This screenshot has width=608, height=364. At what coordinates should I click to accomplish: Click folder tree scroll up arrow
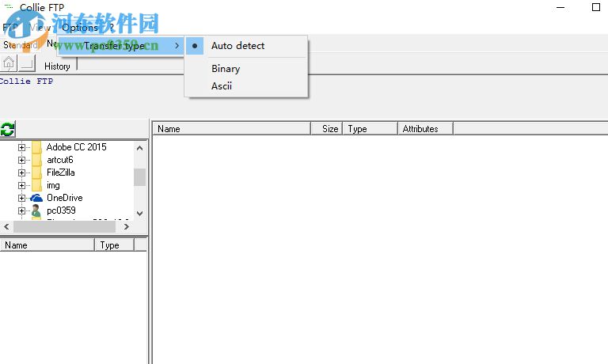(140, 148)
